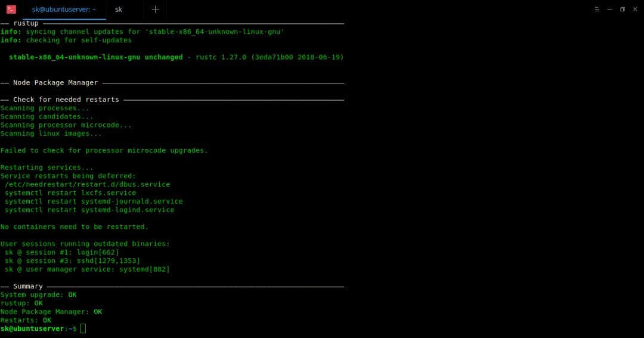Screen dimensions: 644x338
Task: Click the systemctl restart lxcfs.service line
Action: pos(70,193)
